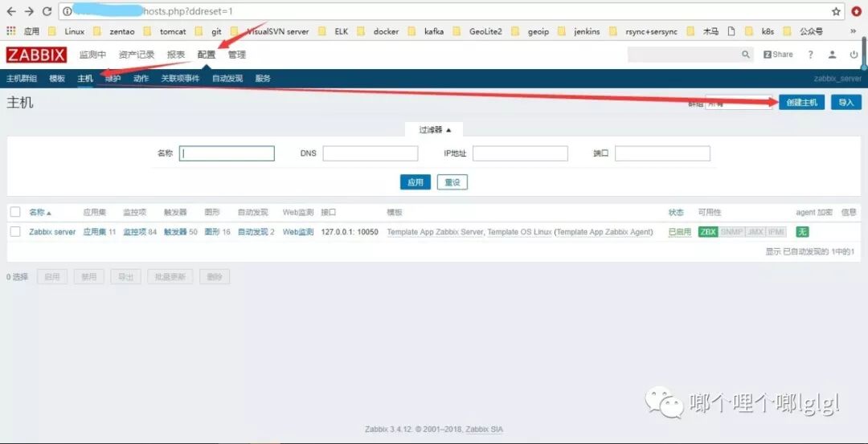Open the 资产记录 menu
The height and width of the screenshot is (444, 868).
[x=136, y=55]
